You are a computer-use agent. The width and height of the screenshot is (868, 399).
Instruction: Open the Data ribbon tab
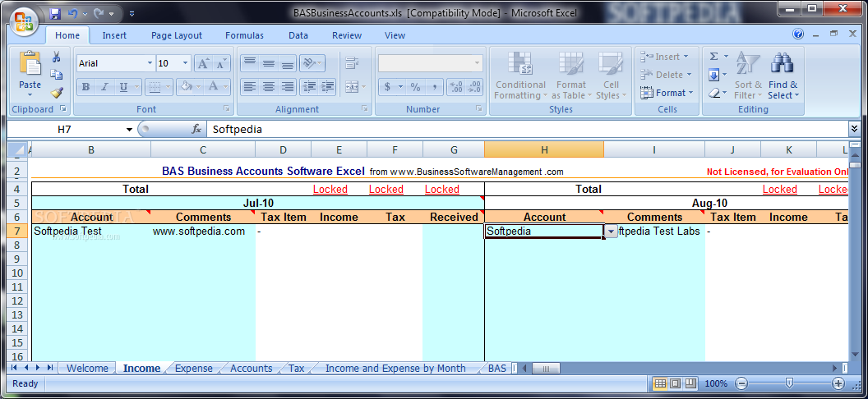[x=298, y=35]
